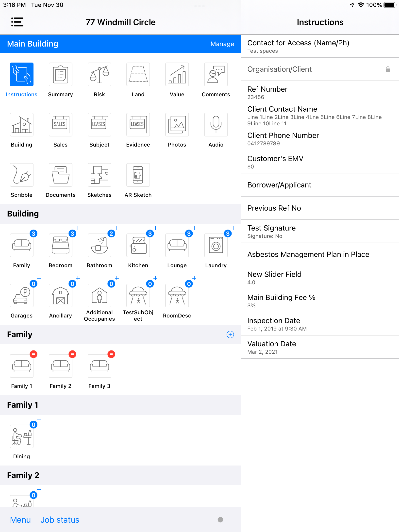Open the Audio microphone icon
This screenshot has width=399, height=532.
[x=216, y=125]
